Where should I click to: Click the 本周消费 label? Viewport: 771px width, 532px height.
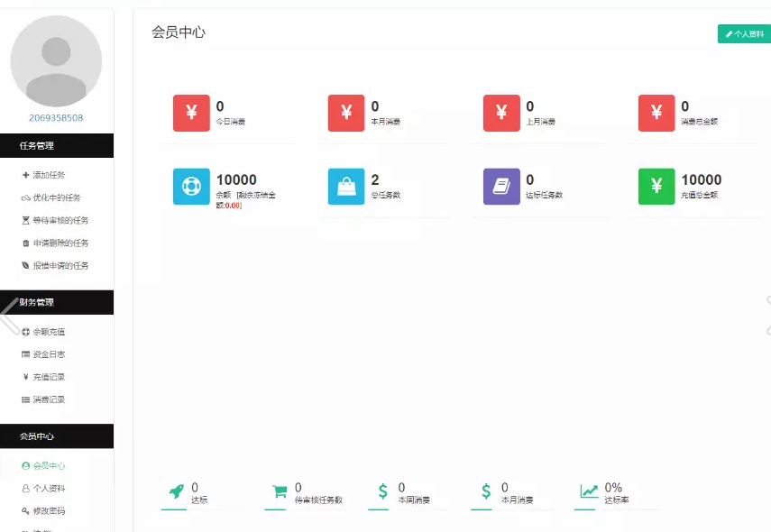[414, 500]
